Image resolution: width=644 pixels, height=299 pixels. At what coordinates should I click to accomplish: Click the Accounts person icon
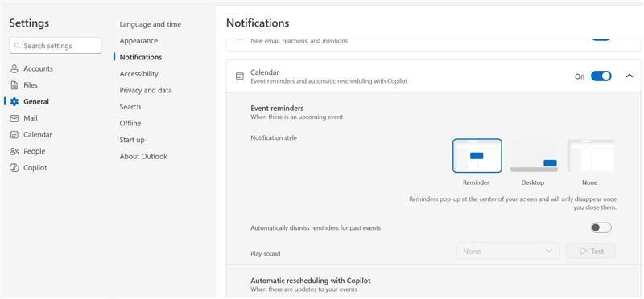coord(14,69)
